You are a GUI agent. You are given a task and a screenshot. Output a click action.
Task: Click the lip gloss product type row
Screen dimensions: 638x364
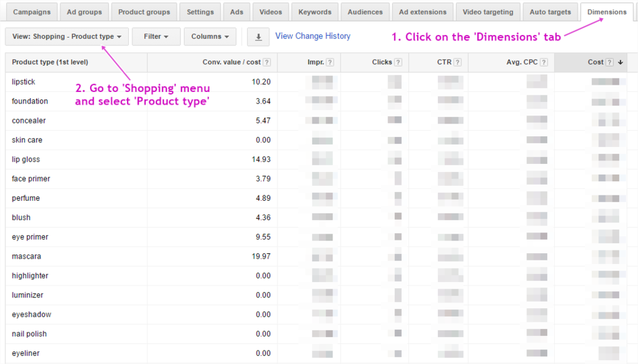26,160
